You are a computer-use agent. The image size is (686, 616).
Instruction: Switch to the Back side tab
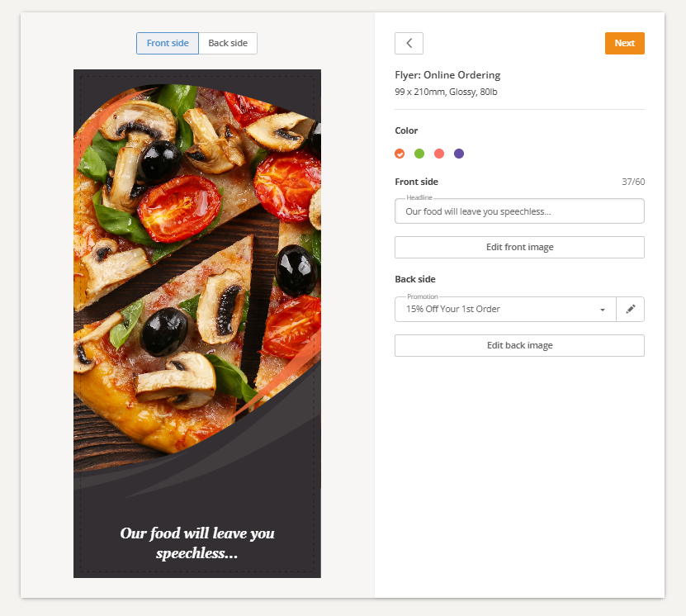228,43
